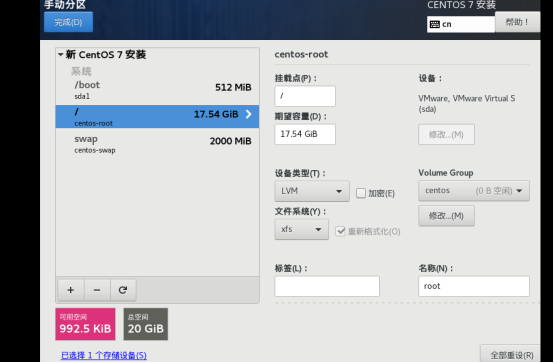Click the 挂载点(P) mount point field
Image resolution: width=554 pixels, height=363 pixels.
coord(305,96)
